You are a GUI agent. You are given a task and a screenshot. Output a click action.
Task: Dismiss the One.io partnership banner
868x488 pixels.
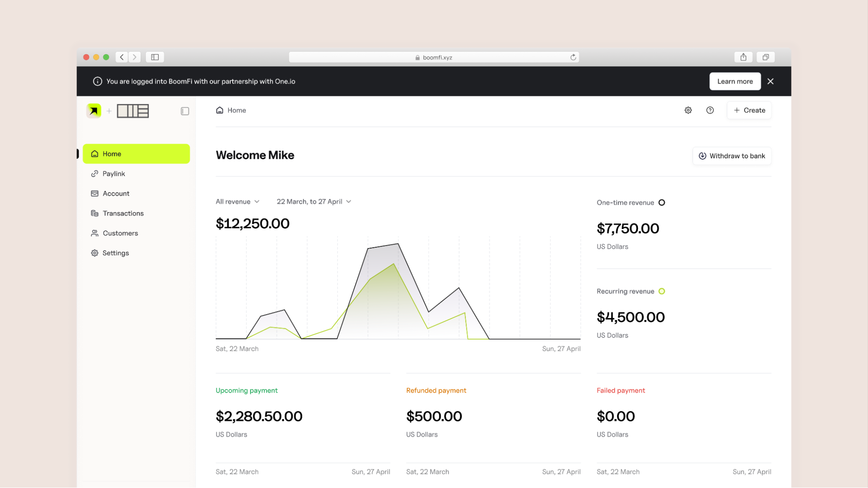(x=770, y=82)
